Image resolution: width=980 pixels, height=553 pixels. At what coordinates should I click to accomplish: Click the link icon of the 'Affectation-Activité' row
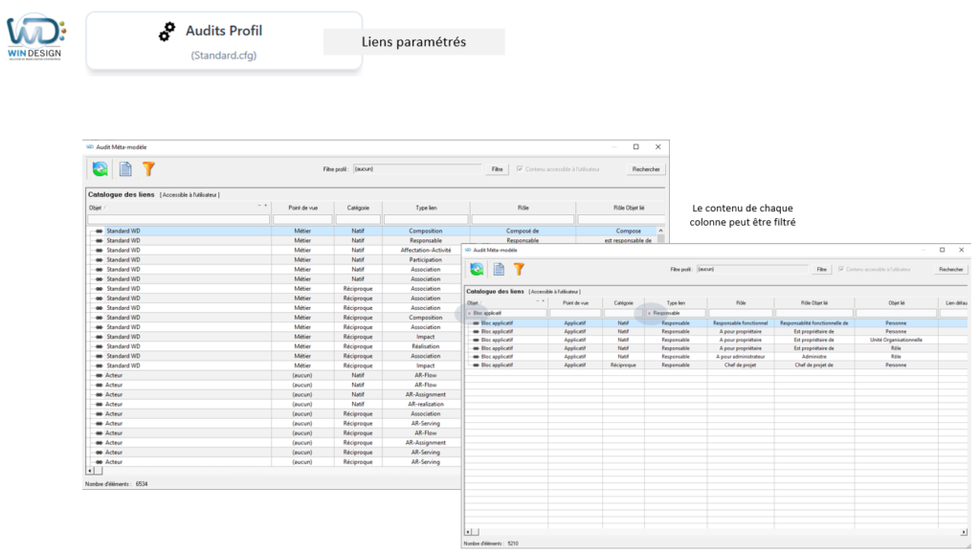point(99,250)
